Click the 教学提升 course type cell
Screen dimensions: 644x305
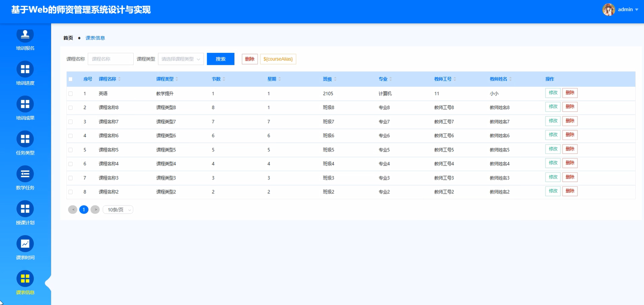tap(165, 94)
